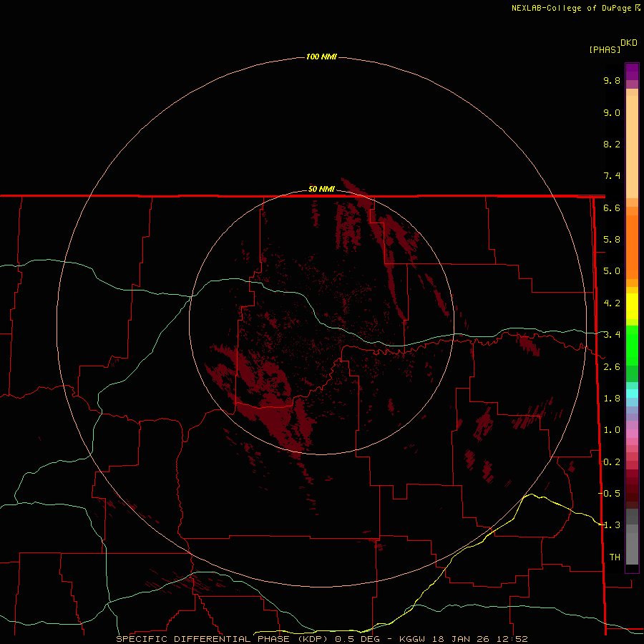Screen dimensions: 644x644
Task: Click the 3.4 value on the scale
Action: coord(612,335)
